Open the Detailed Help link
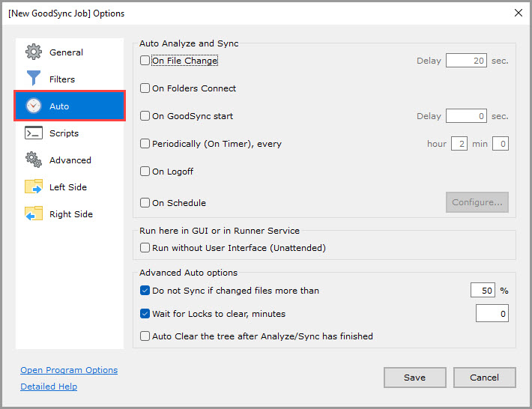 (49, 387)
